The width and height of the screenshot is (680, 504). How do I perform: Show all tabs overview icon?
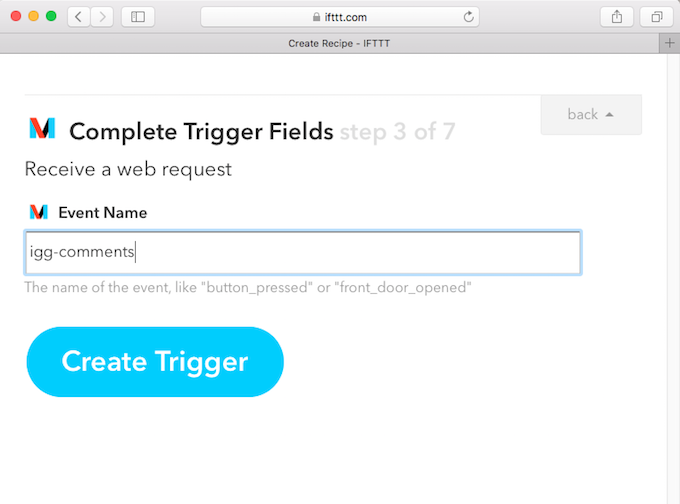pos(657,17)
